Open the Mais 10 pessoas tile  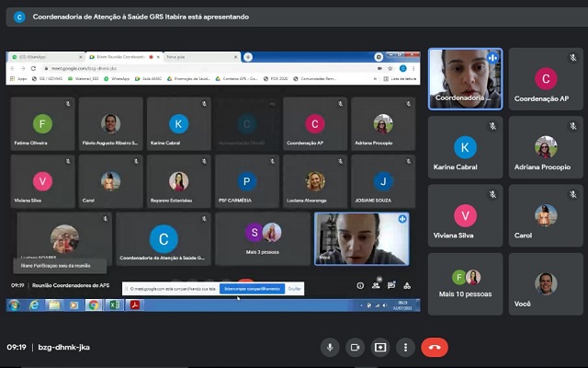(465, 284)
